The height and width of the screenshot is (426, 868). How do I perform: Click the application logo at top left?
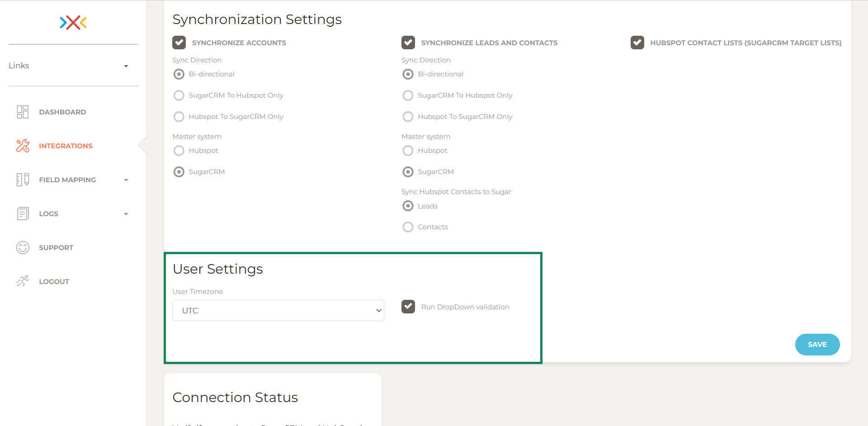coord(72,23)
